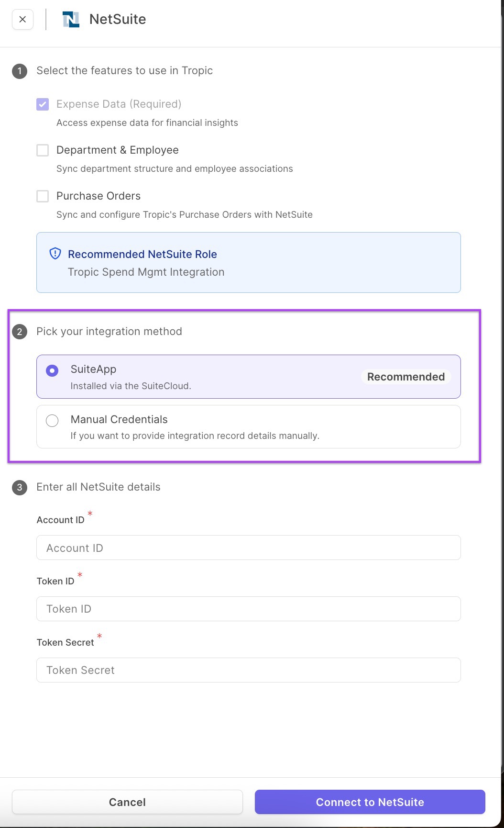
Task: Enable the Department & Employee checkbox
Action: (43, 150)
